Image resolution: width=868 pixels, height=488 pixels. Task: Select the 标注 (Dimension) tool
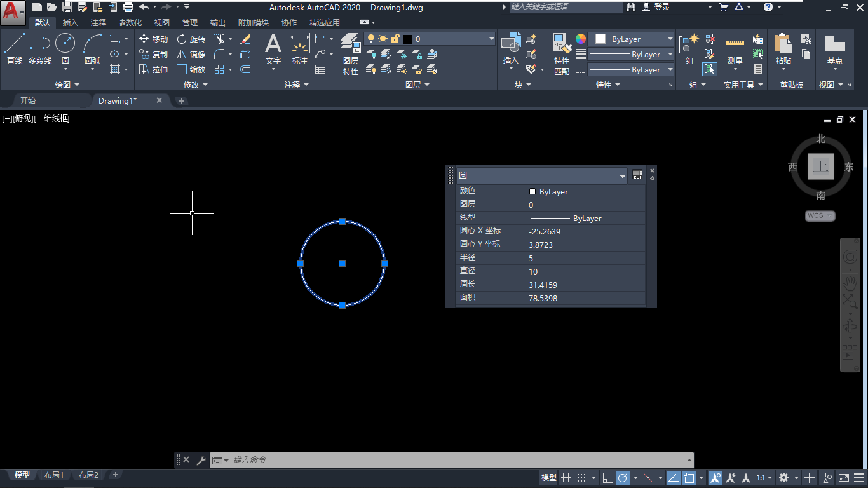(300, 49)
